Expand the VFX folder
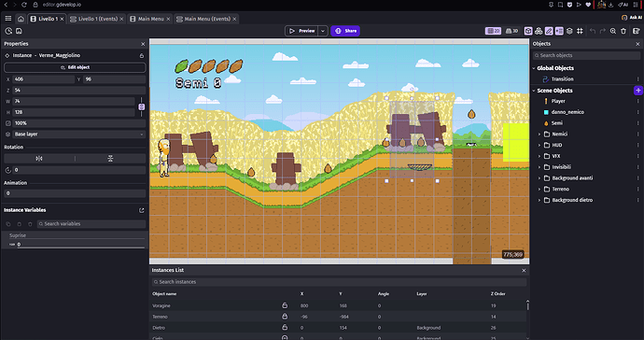The height and width of the screenshot is (340, 644). 539,156
